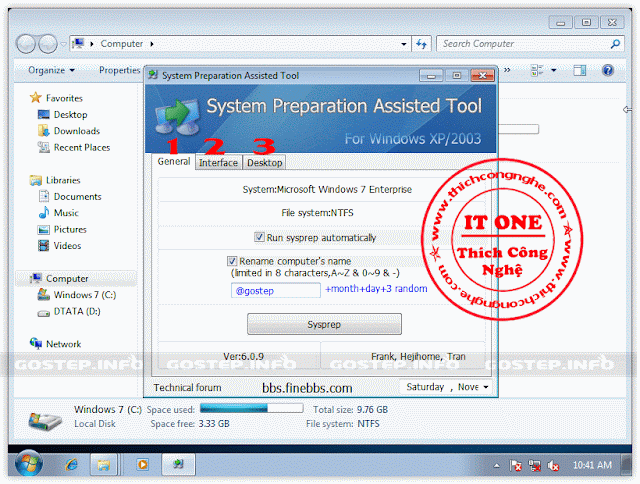
Task: Click the forward navigation arrow in Explorer
Action: [x=48, y=44]
